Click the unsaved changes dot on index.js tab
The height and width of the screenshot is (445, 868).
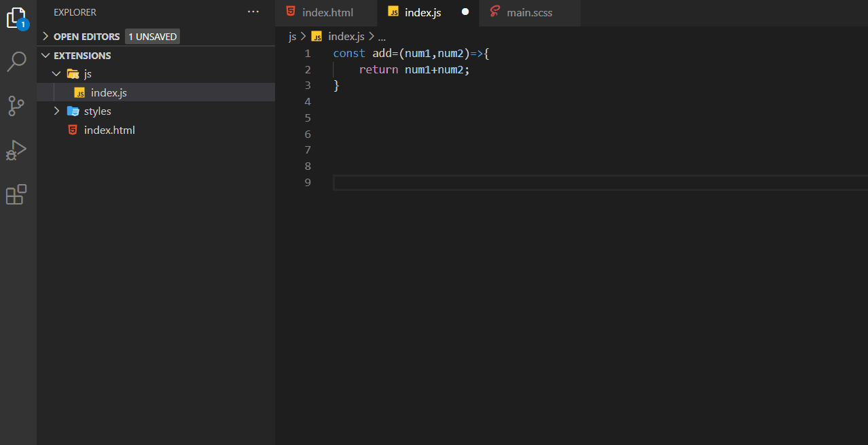pos(465,12)
